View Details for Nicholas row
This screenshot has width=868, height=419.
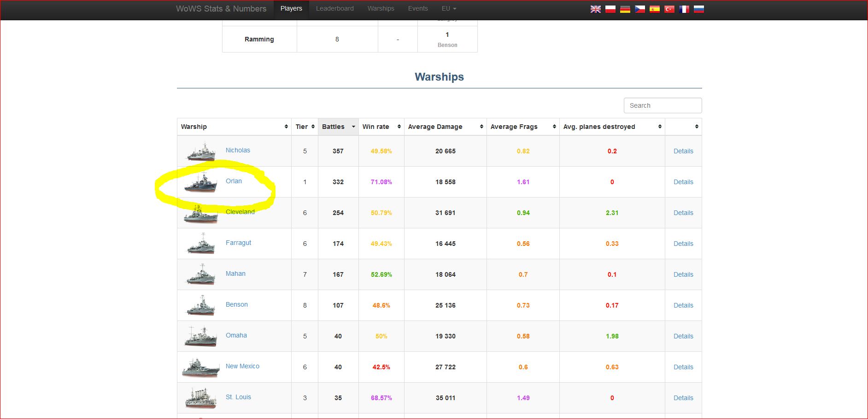pos(683,151)
